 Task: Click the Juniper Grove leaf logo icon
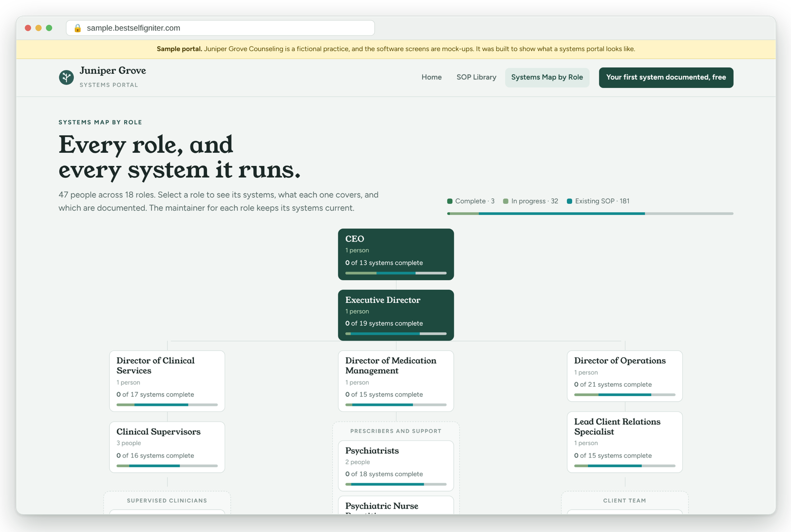coord(66,77)
